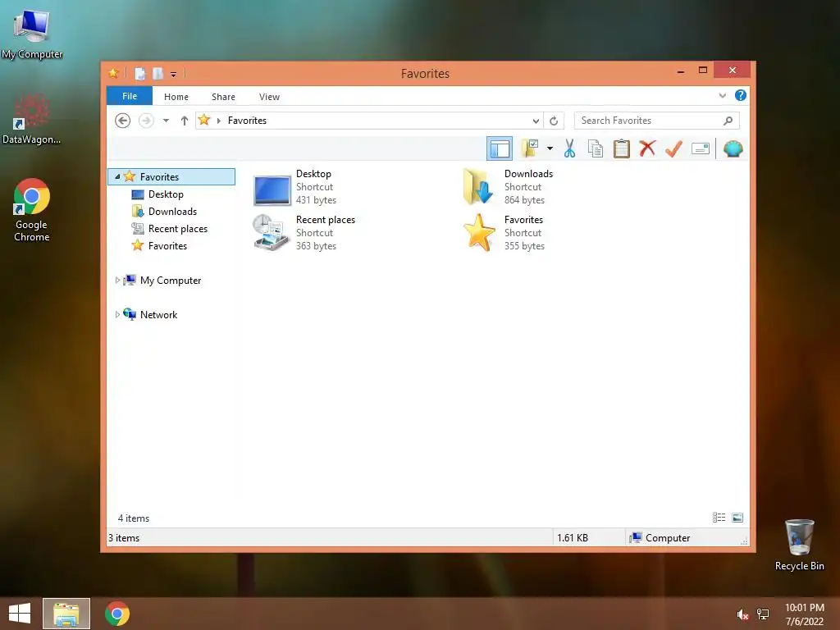This screenshot has height=630, width=840.
Task: Click the folder options icon with checkmark
Action: click(531, 148)
